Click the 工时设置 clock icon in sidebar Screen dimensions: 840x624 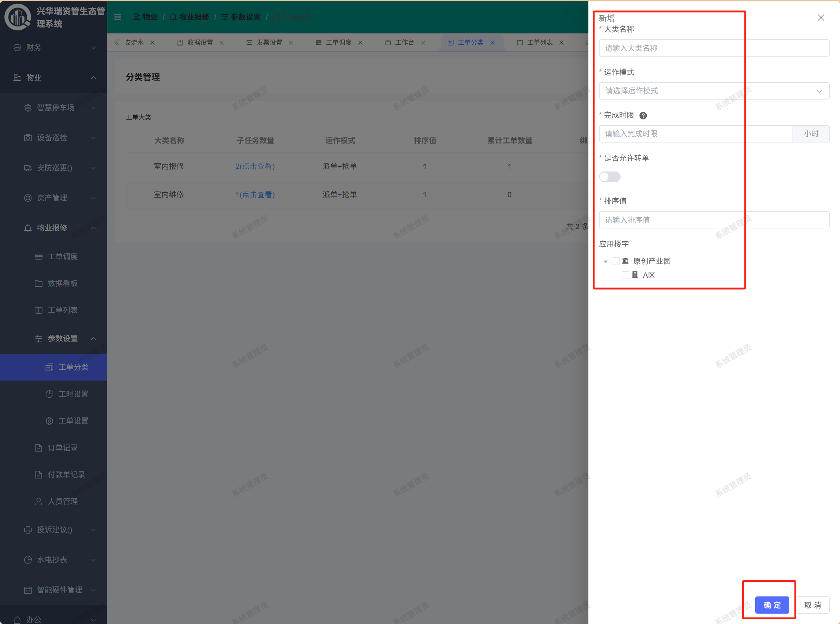(49, 394)
